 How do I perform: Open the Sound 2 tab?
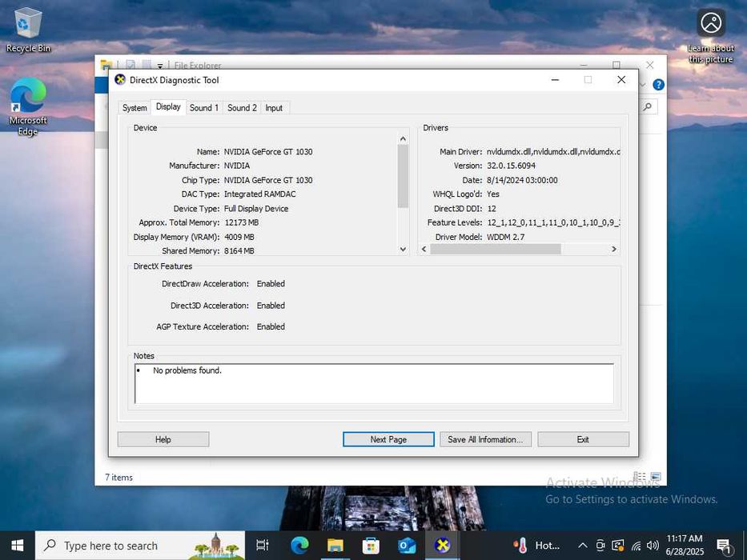tap(242, 108)
